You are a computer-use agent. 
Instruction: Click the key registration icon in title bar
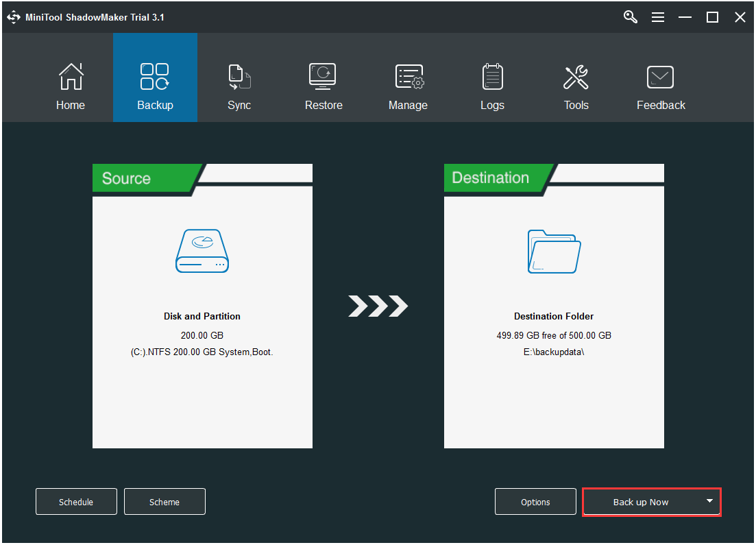pos(630,17)
